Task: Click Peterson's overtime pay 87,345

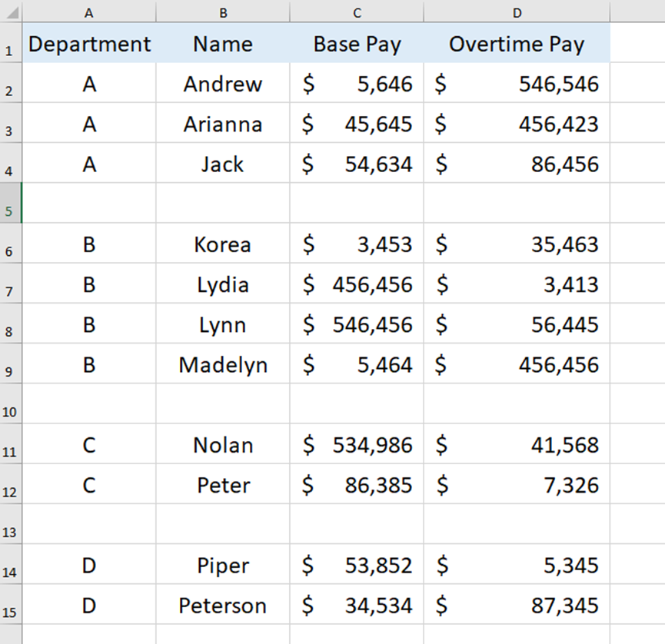Action: tap(517, 604)
